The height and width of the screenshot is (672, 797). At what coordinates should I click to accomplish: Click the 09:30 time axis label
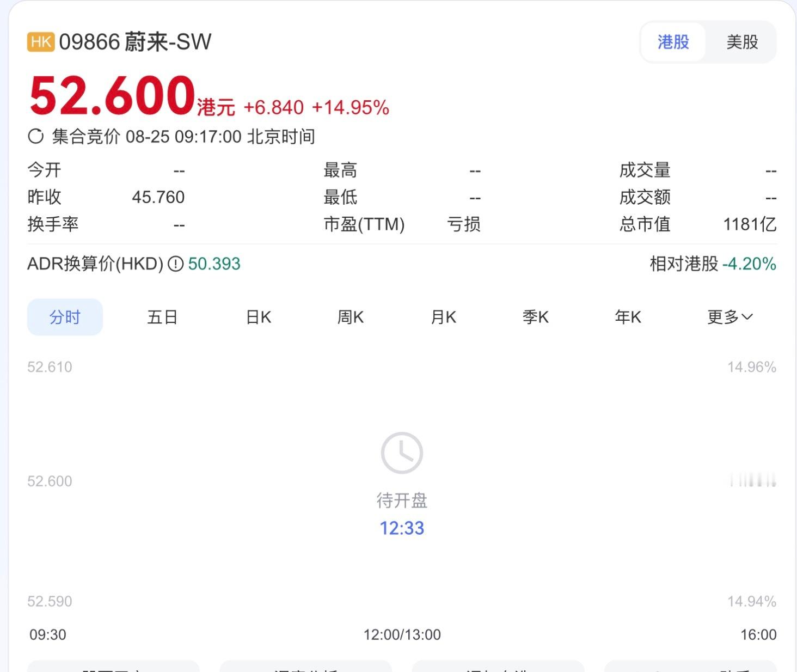[x=48, y=635]
